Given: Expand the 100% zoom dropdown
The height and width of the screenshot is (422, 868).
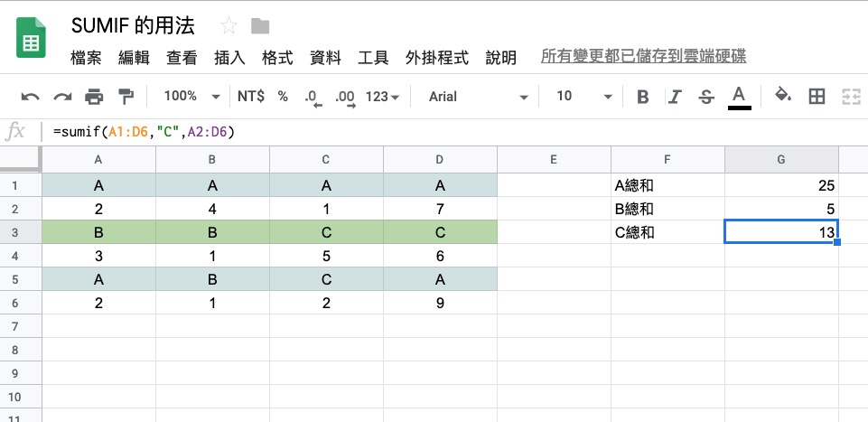Looking at the screenshot, I should [x=191, y=97].
